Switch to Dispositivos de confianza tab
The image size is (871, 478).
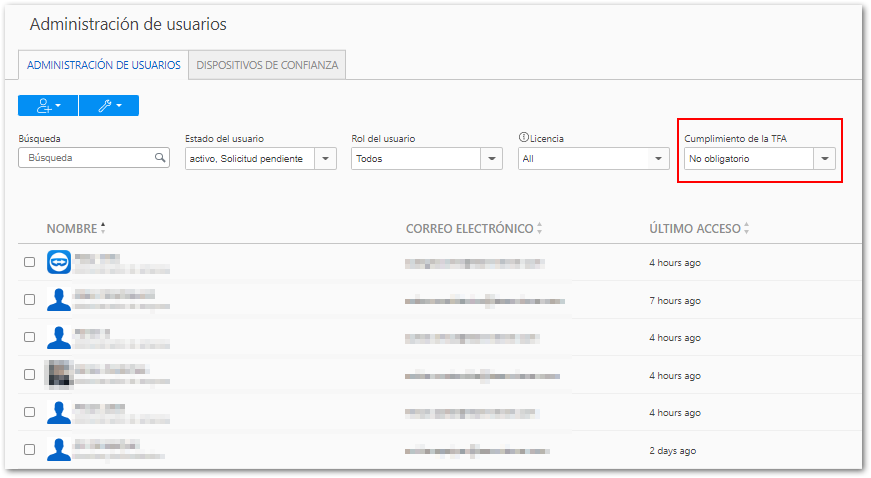point(267,65)
